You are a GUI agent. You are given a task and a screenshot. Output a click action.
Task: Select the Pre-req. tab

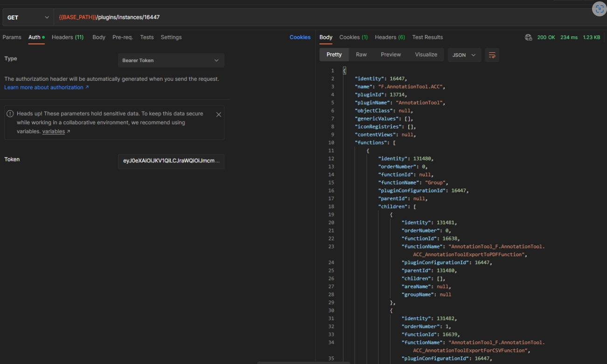(x=123, y=37)
